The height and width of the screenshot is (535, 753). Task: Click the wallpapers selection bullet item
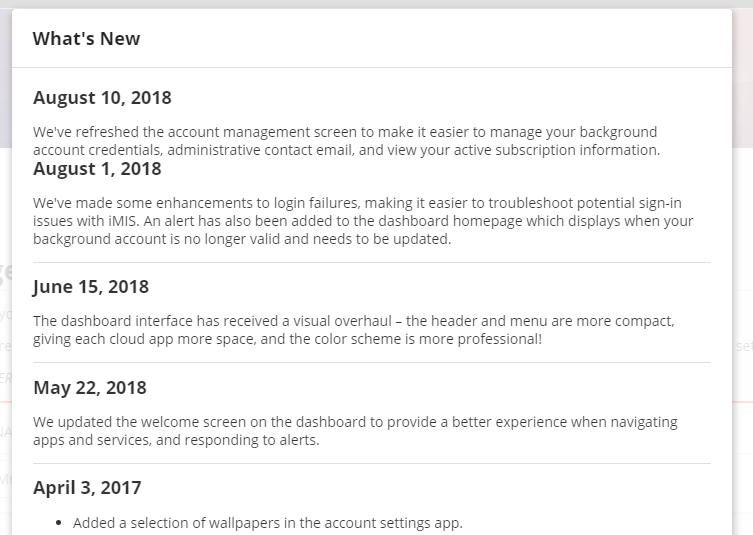coord(268,523)
